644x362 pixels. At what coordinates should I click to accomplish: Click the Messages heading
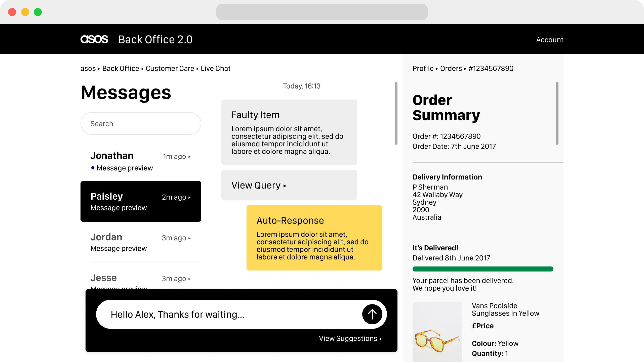pyautogui.click(x=126, y=93)
